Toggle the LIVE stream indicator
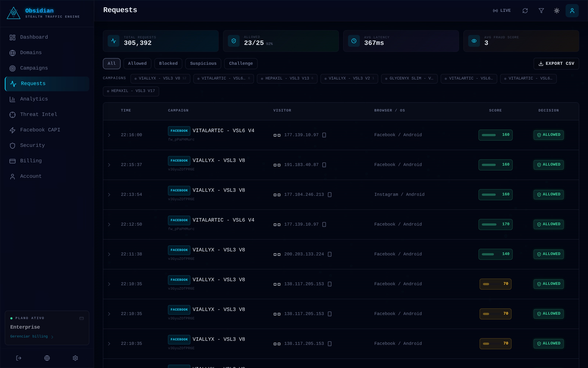Image resolution: width=588 pixels, height=368 pixels. tap(502, 11)
